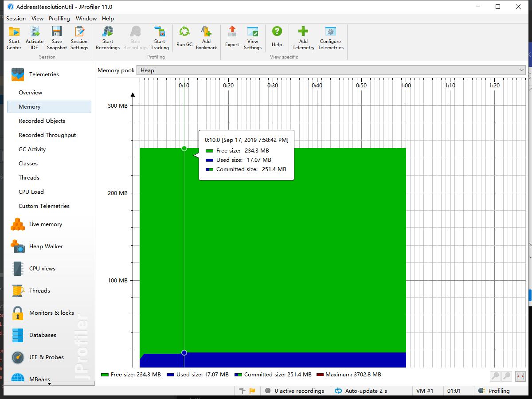
Task: Open Session Settings from the toolbar
Action: [x=79, y=37]
